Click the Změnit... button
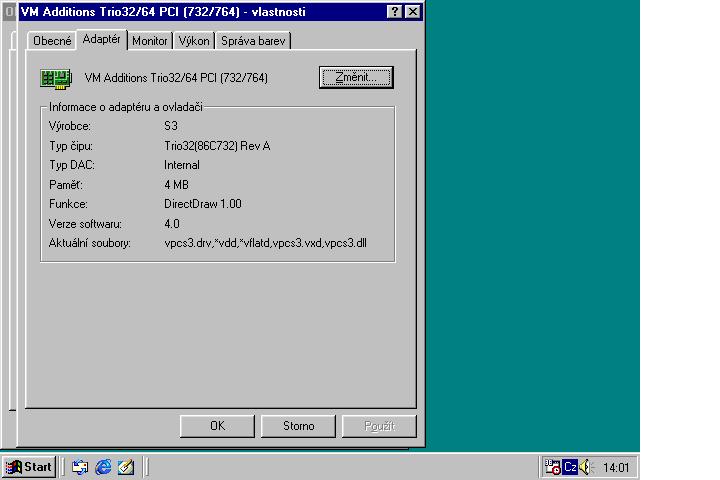The height and width of the screenshot is (480, 720). [x=356, y=77]
